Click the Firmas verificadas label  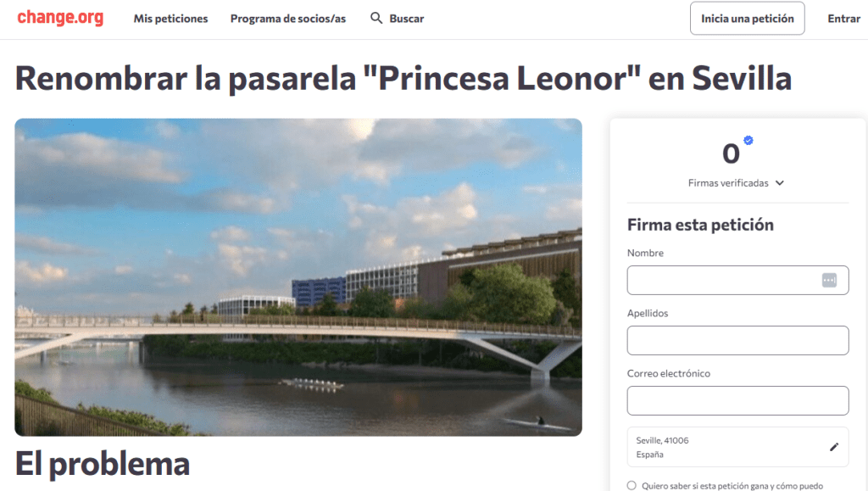pos(728,182)
